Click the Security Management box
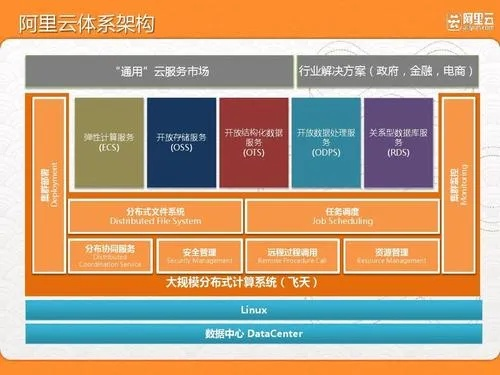 click(199, 256)
